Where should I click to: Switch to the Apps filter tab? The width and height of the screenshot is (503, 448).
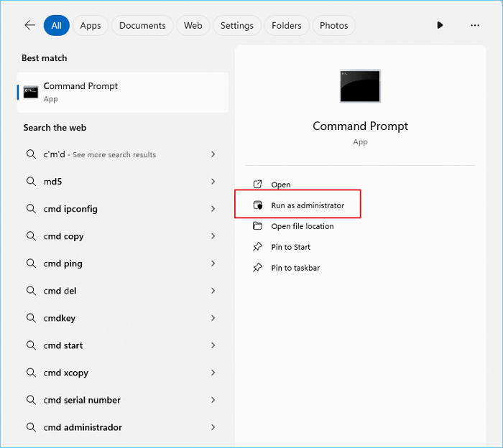click(x=91, y=25)
